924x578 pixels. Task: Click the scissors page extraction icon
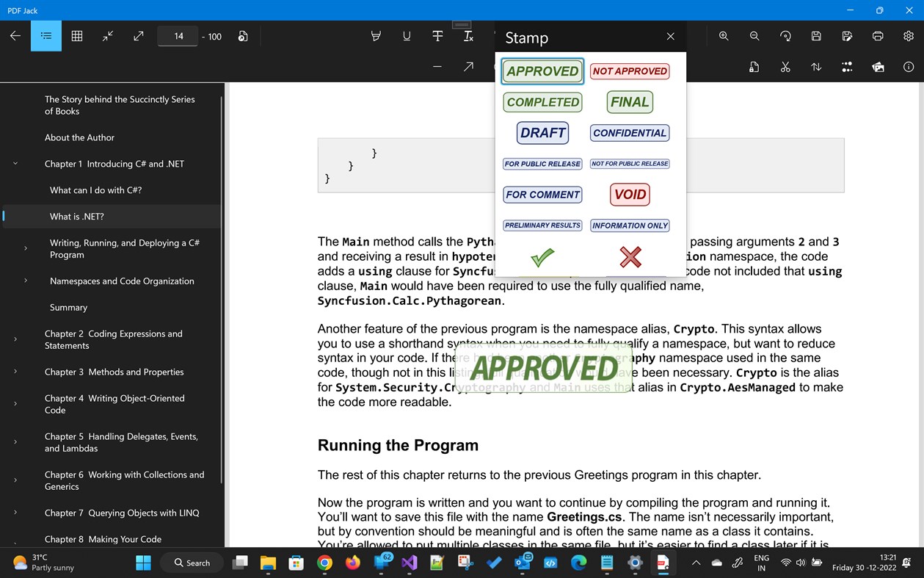tap(785, 67)
